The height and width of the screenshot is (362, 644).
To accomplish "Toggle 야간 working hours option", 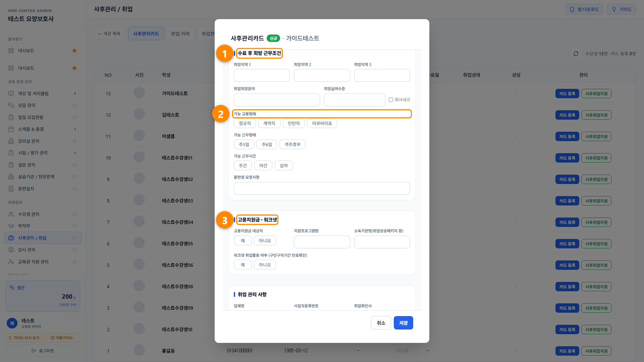I will click(x=263, y=166).
